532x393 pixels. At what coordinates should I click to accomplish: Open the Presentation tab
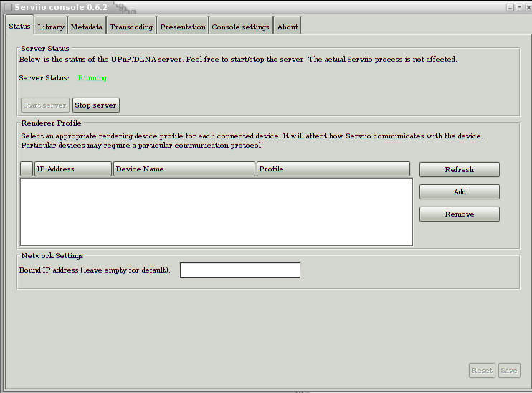(x=183, y=27)
